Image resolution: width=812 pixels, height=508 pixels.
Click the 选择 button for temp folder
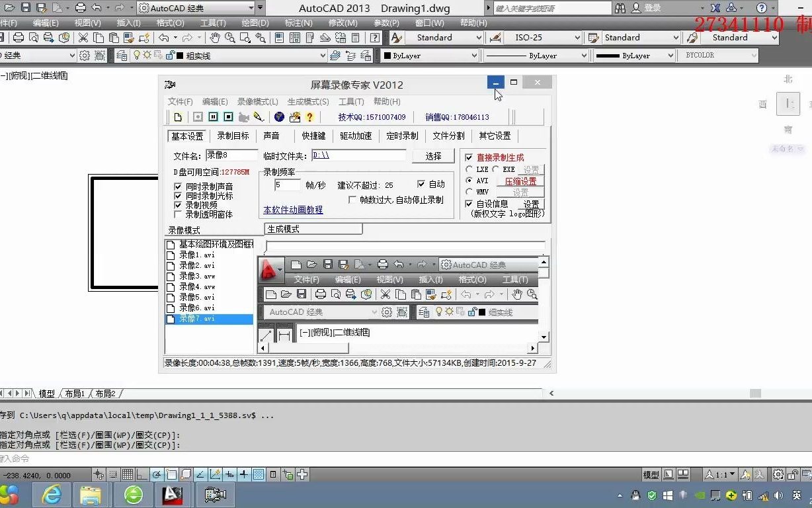click(433, 157)
